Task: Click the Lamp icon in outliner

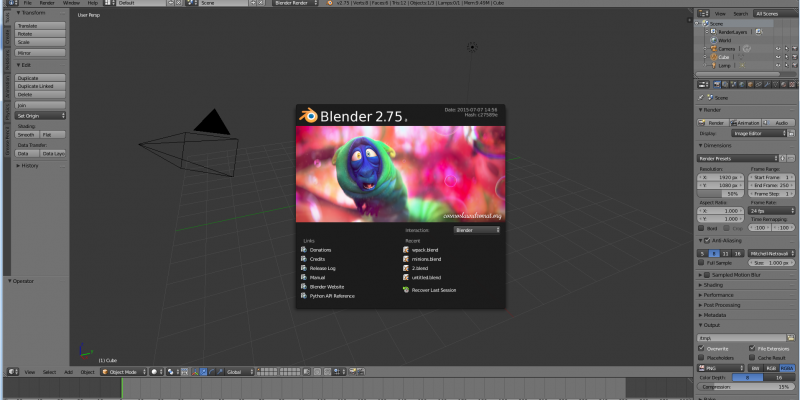Action: tap(713, 65)
